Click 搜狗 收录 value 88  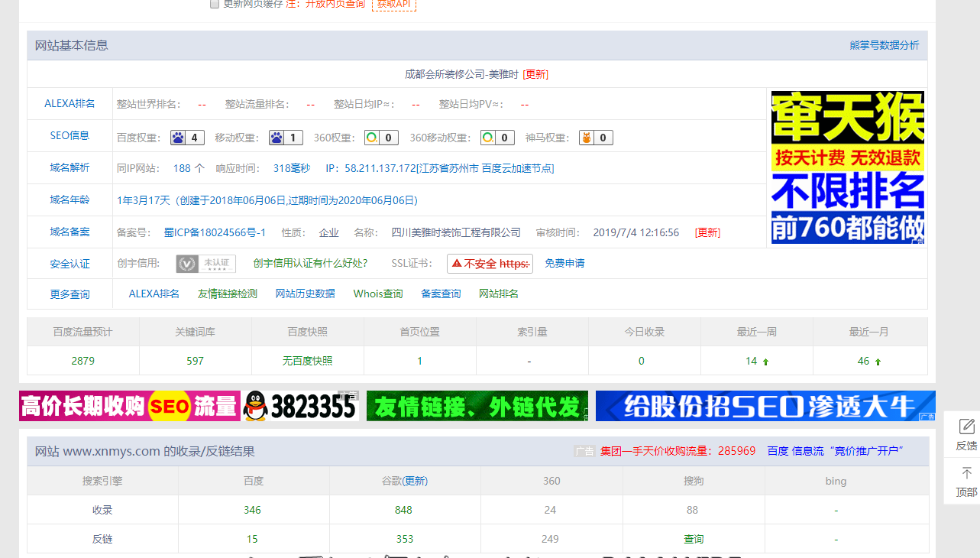tap(693, 510)
